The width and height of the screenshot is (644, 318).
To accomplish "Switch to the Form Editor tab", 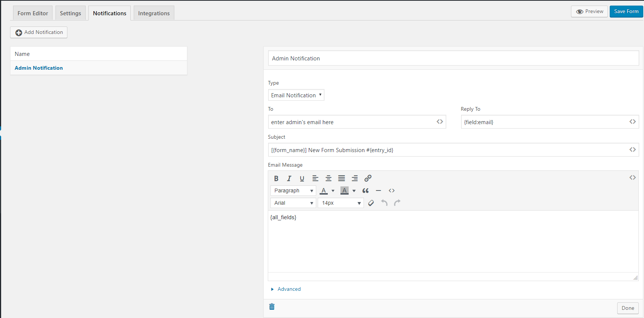I will 33,13.
